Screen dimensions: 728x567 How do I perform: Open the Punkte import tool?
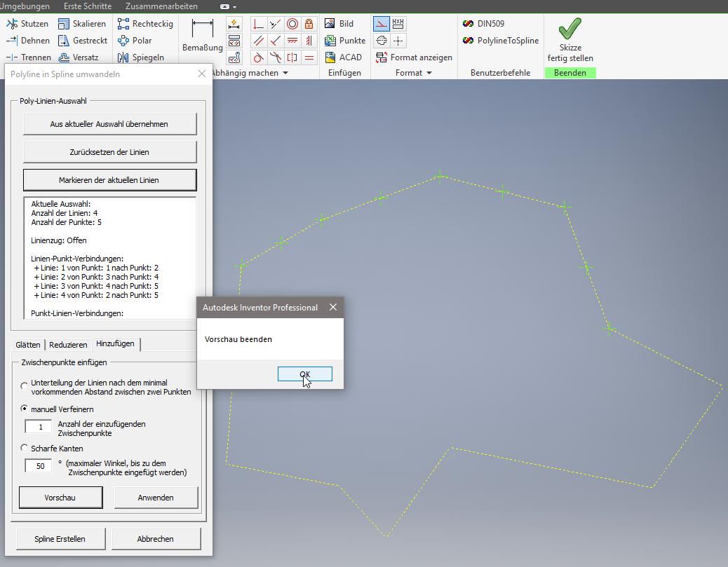point(344,40)
